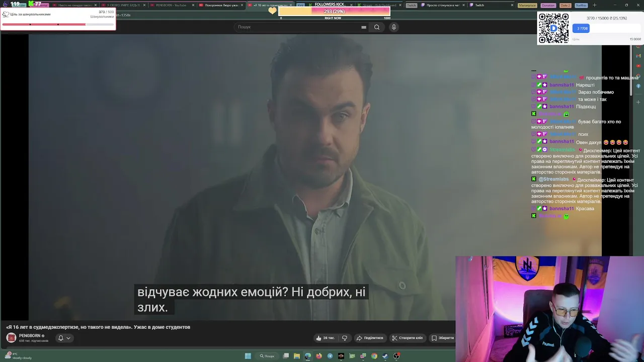
Task: Click chat message Красава from bannsha11
Action: pos(585,209)
